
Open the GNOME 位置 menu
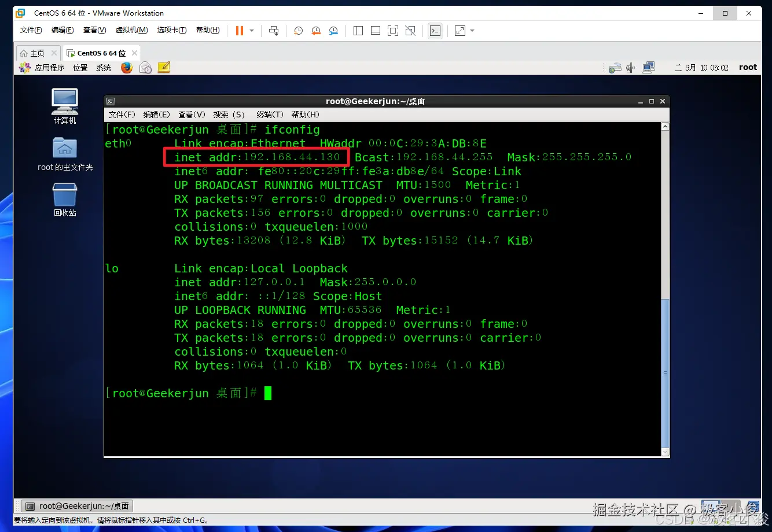tap(80, 68)
